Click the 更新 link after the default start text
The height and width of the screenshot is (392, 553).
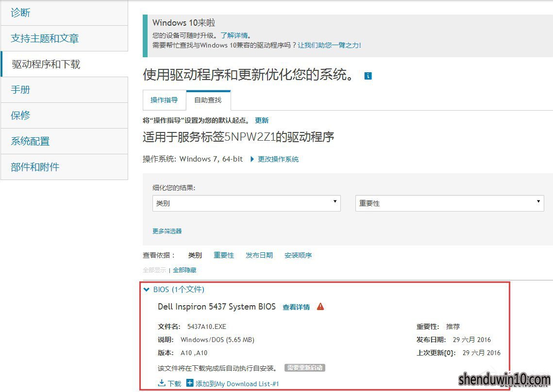[262, 121]
